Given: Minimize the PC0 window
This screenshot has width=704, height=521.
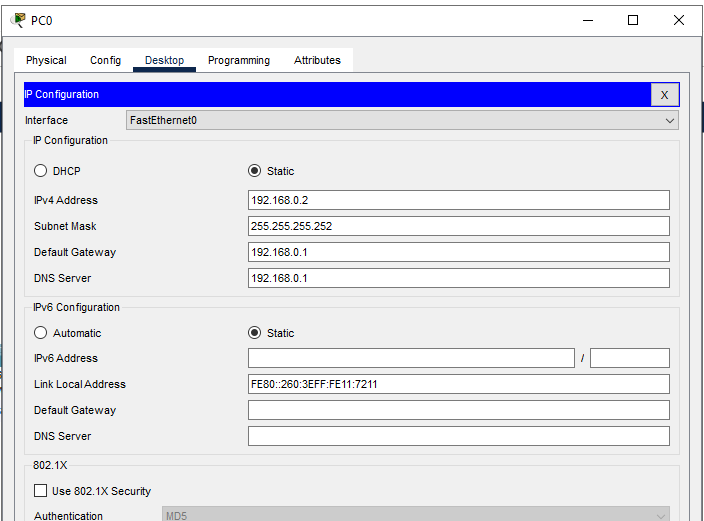Looking at the screenshot, I should pyautogui.click(x=588, y=20).
